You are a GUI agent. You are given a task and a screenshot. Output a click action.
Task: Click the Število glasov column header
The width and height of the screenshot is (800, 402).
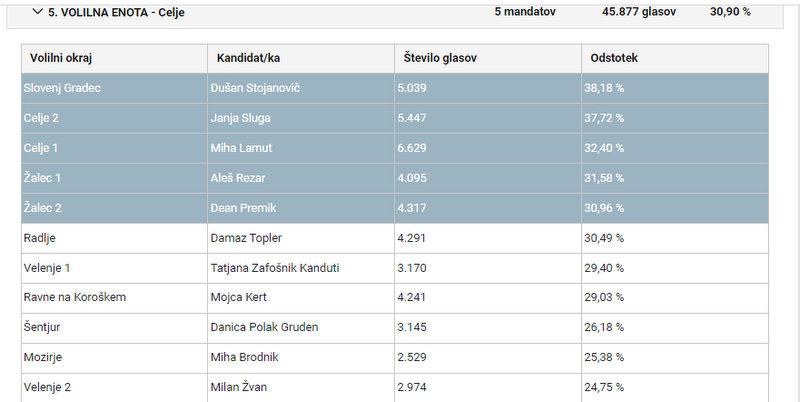point(438,59)
